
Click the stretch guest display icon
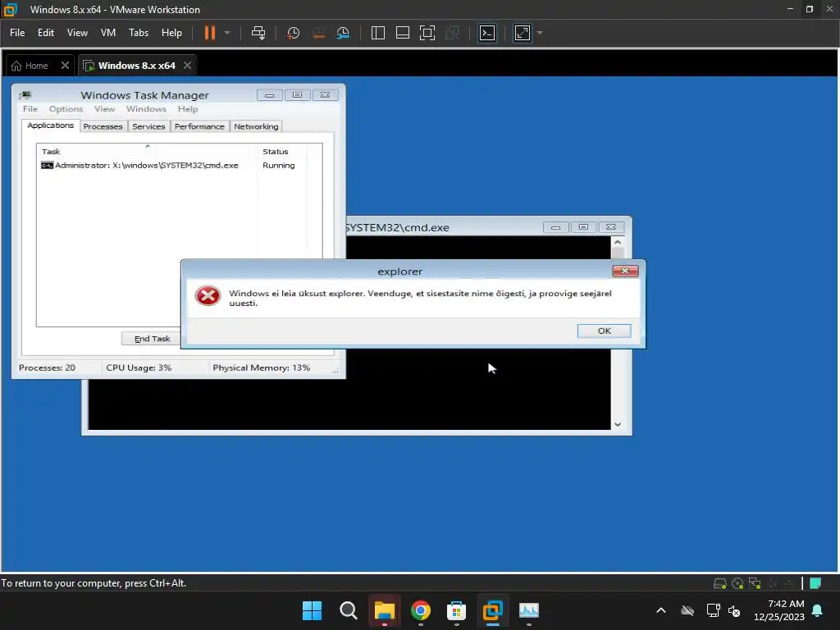coord(523,33)
